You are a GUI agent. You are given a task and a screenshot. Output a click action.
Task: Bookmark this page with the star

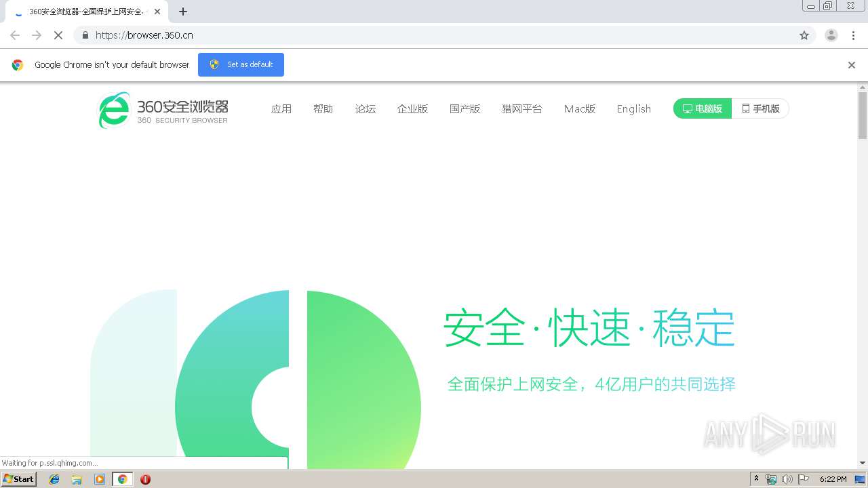(x=804, y=35)
